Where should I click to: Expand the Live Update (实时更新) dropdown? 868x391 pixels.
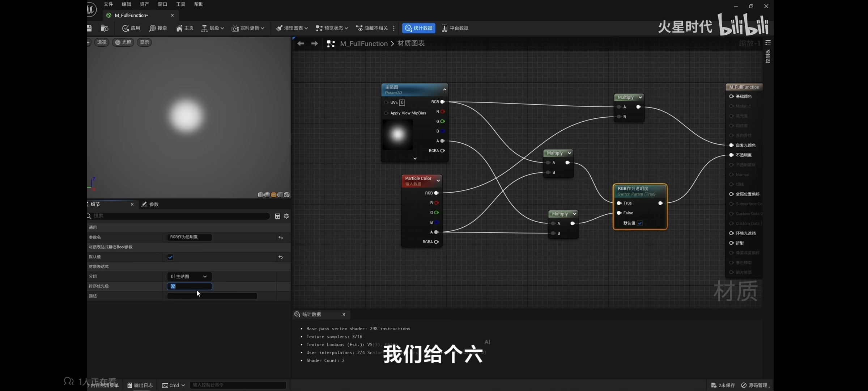click(248, 28)
